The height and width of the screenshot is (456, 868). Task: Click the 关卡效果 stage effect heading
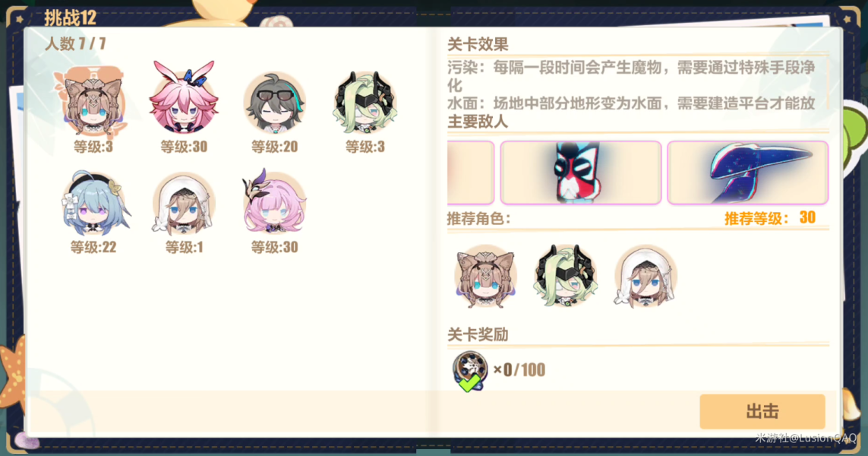click(478, 44)
